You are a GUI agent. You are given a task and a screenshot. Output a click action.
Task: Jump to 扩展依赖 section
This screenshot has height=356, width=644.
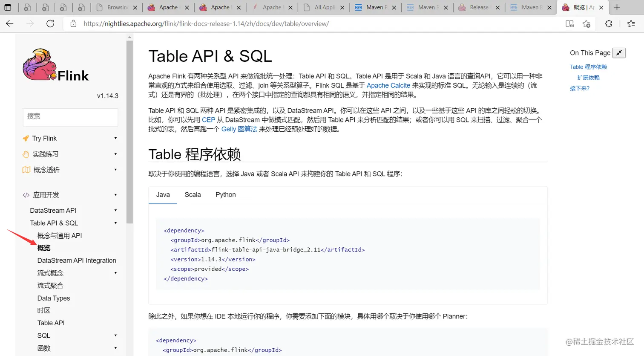click(588, 78)
